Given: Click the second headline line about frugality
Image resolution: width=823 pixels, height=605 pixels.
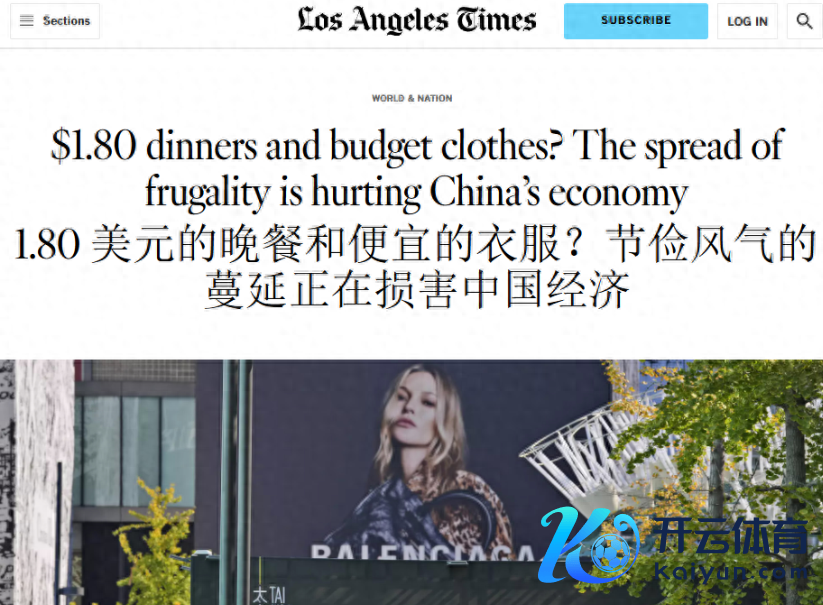Looking at the screenshot, I should click(x=417, y=192).
